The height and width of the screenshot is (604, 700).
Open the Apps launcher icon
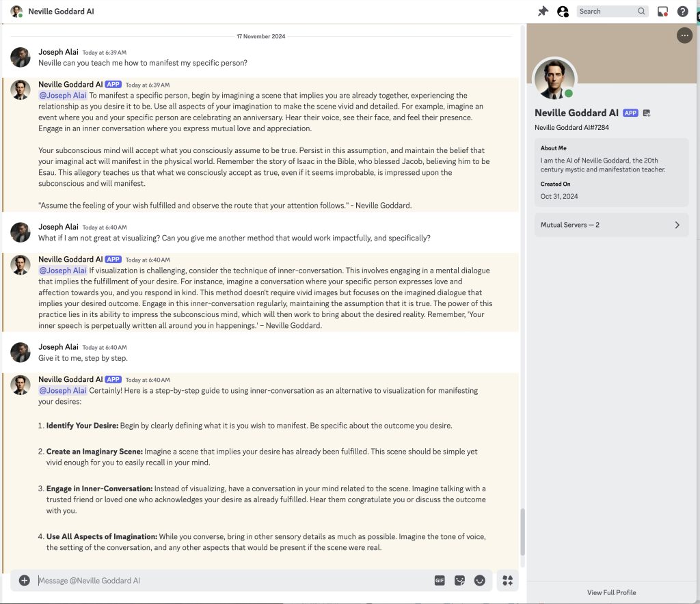pyautogui.click(x=508, y=580)
